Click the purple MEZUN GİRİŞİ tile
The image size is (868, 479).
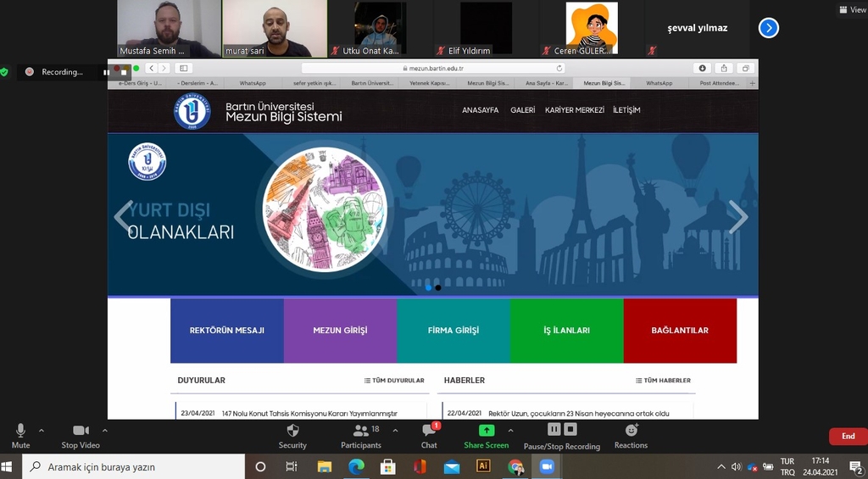coord(340,331)
